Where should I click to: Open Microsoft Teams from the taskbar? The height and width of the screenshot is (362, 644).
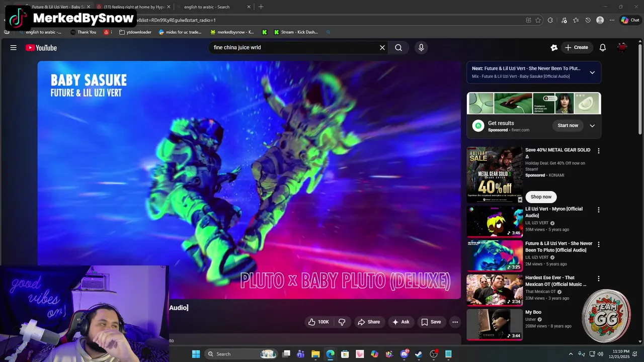tap(300, 354)
